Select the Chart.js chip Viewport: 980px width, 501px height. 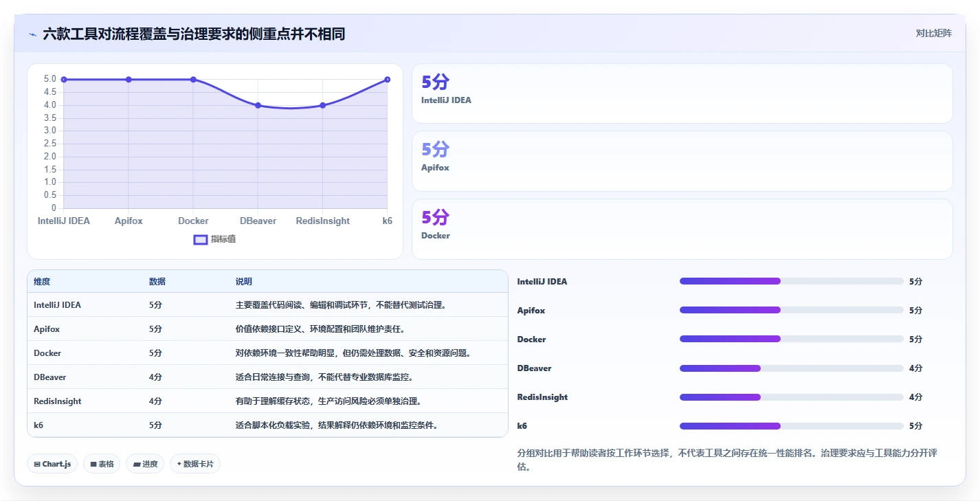[x=52, y=464]
